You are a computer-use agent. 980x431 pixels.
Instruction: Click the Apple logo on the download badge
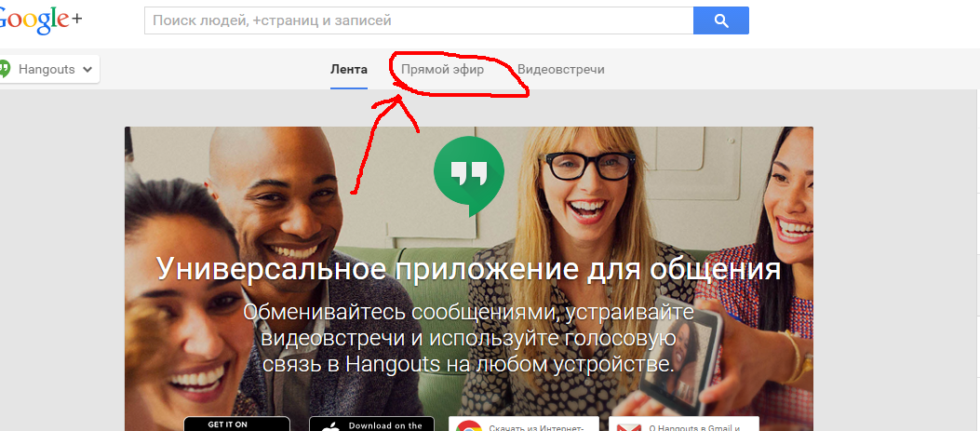[x=328, y=426]
